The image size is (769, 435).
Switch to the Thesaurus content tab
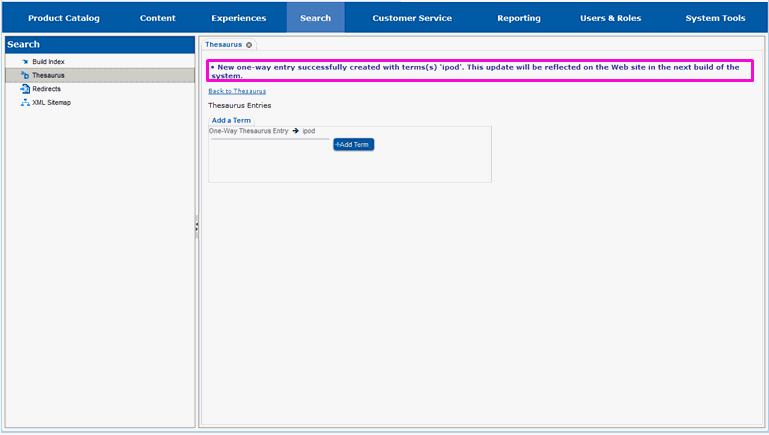click(x=224, y=45)
